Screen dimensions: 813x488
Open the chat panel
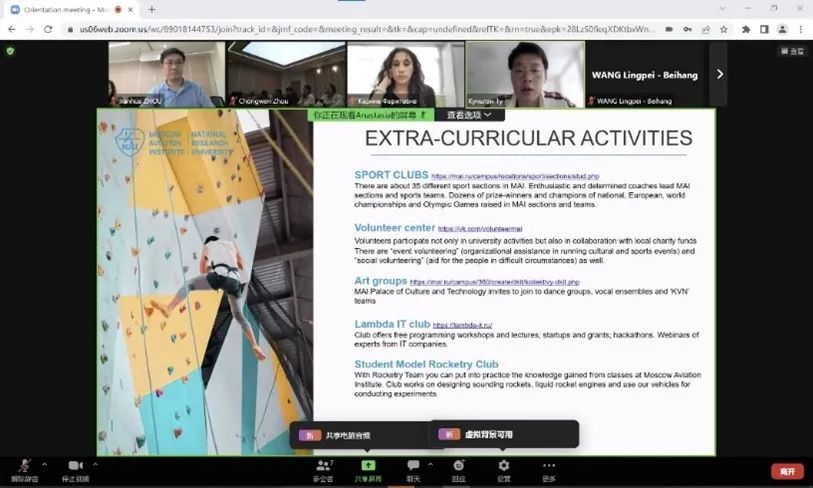(413, 466)
